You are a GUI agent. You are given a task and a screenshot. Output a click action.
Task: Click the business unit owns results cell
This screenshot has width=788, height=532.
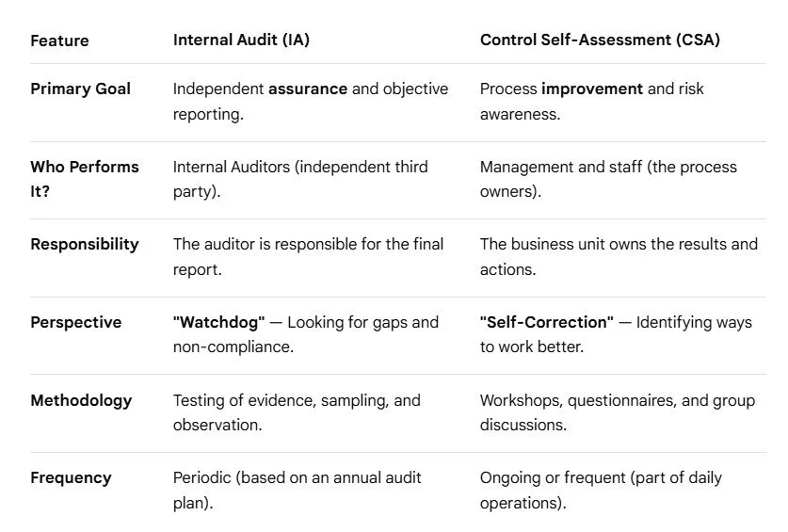[x=619, y=256]
